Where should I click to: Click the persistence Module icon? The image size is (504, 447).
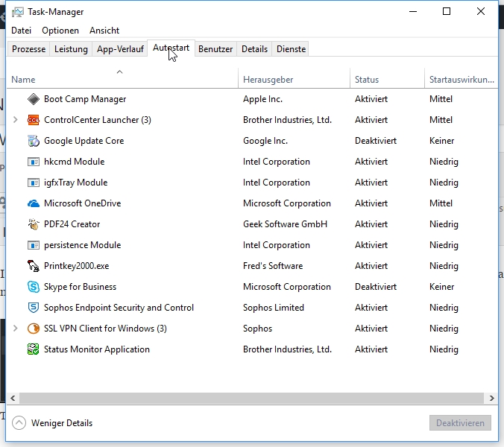point(34,245)
